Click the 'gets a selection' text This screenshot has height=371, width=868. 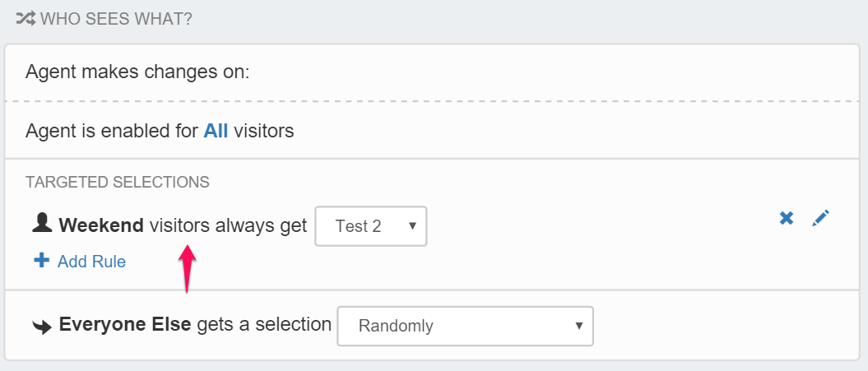click(263, 325)
